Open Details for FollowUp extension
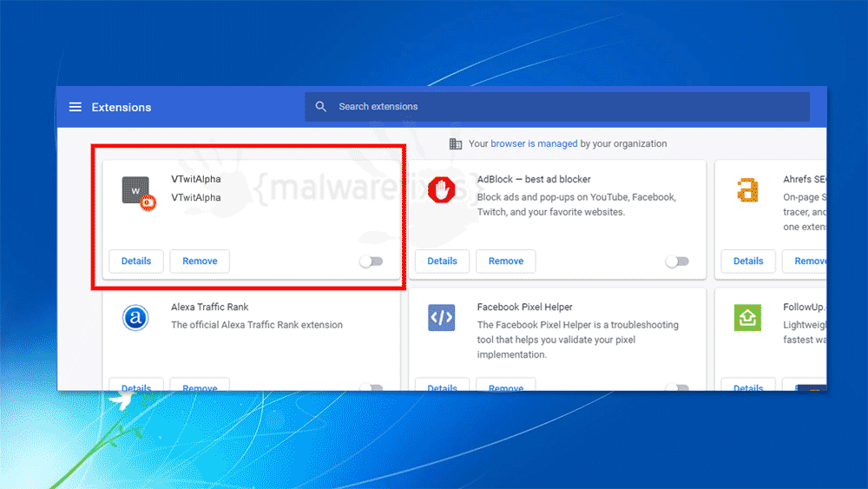Viewport: 868px width, 489px height. [748, 385]
